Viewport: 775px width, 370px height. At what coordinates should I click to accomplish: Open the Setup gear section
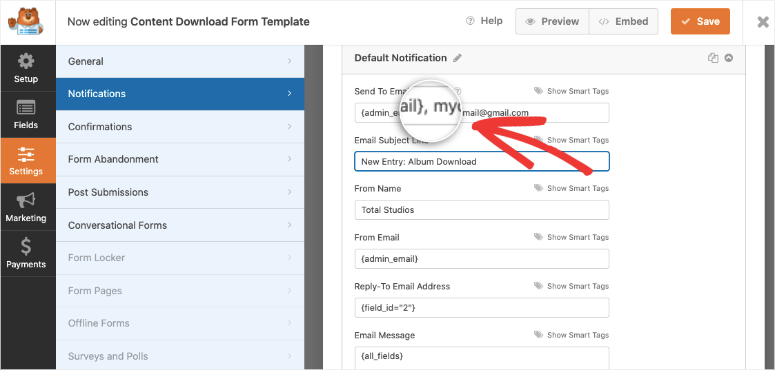tap(26, 68)
